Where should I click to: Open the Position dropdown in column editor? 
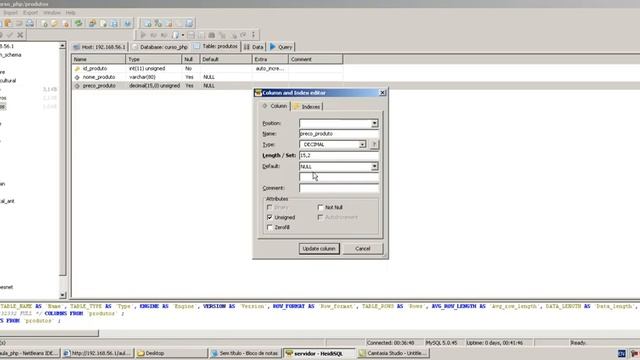(x=374, y=123)
